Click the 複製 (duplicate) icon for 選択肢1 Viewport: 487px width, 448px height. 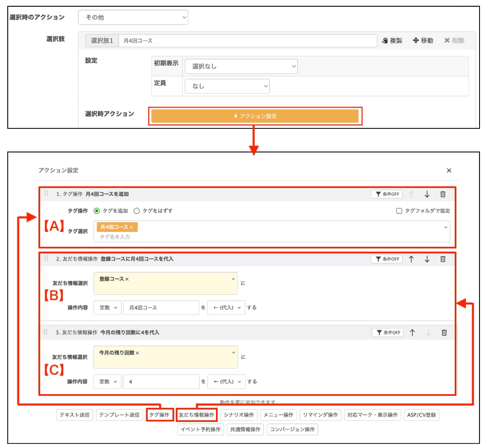391,41
